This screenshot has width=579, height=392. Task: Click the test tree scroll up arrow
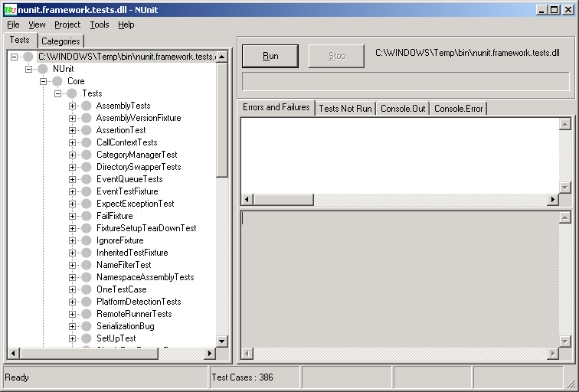tap(221, 57)
